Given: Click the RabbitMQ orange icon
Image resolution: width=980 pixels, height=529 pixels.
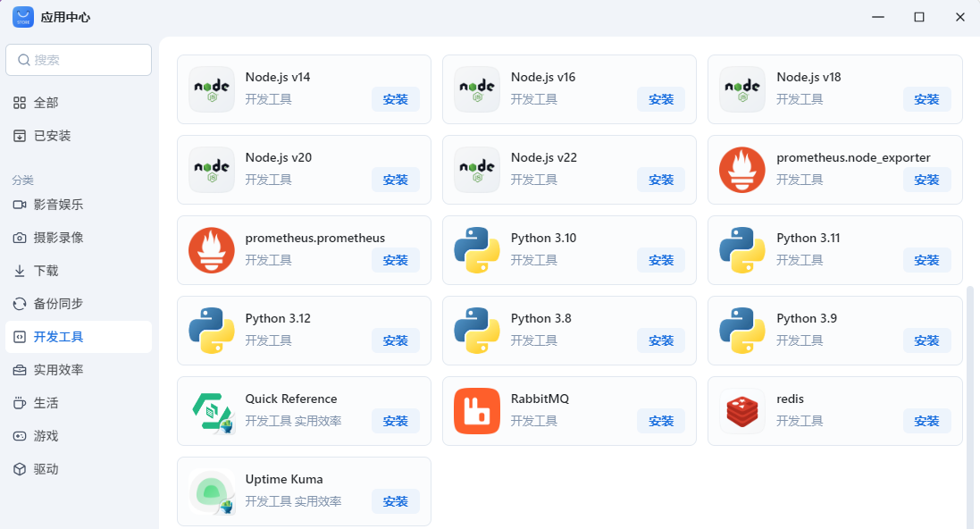Looking at the screenshot, I should [x=477, y=411].
